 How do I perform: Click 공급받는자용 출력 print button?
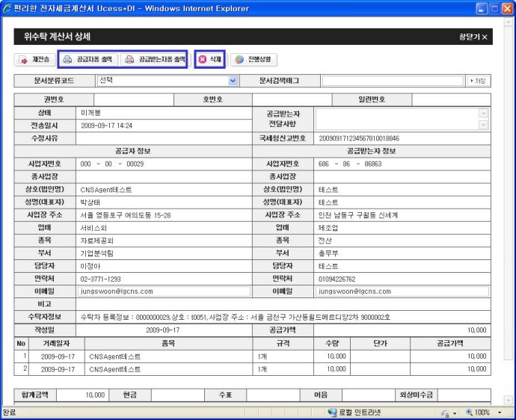tap(154, 59)
